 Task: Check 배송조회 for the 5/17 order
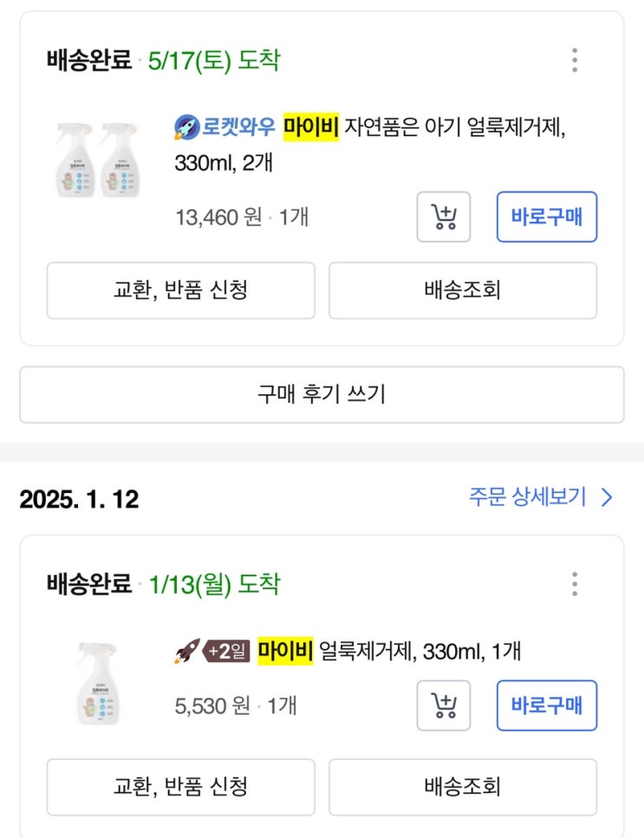click(462, 290)
